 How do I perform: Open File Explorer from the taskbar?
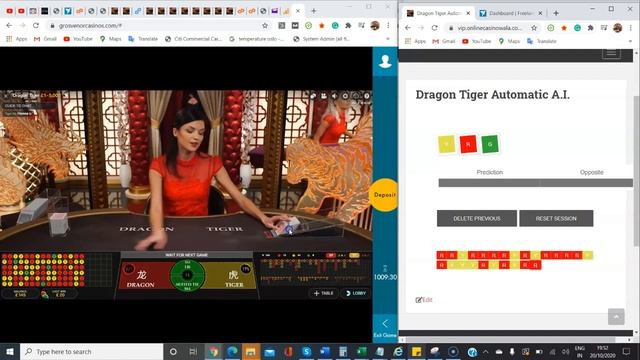[251, 351]
